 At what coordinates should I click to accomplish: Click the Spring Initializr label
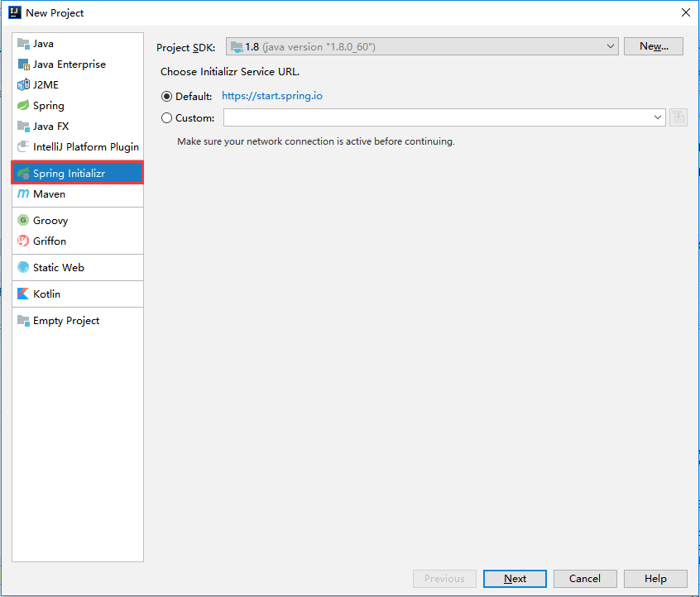[69, 173]
